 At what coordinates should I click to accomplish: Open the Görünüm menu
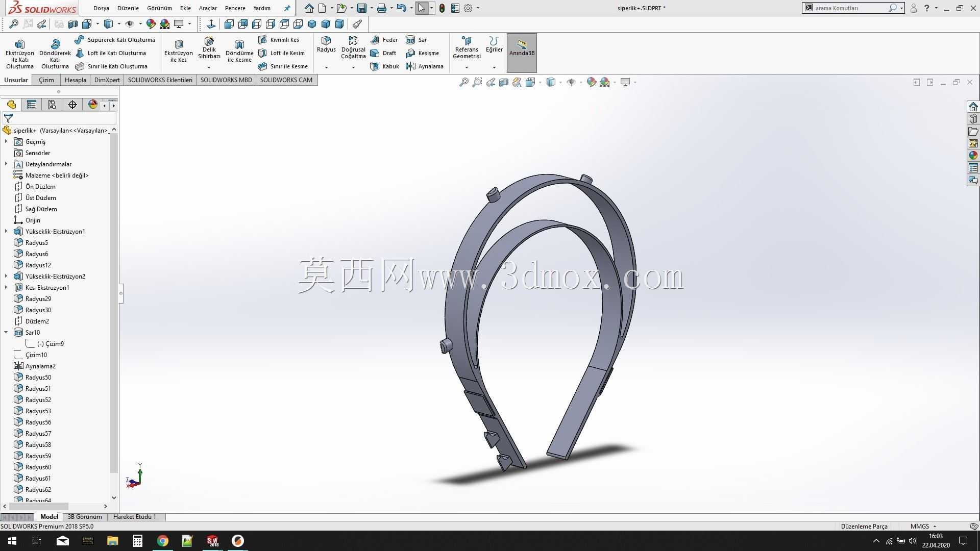pos(159,8)
